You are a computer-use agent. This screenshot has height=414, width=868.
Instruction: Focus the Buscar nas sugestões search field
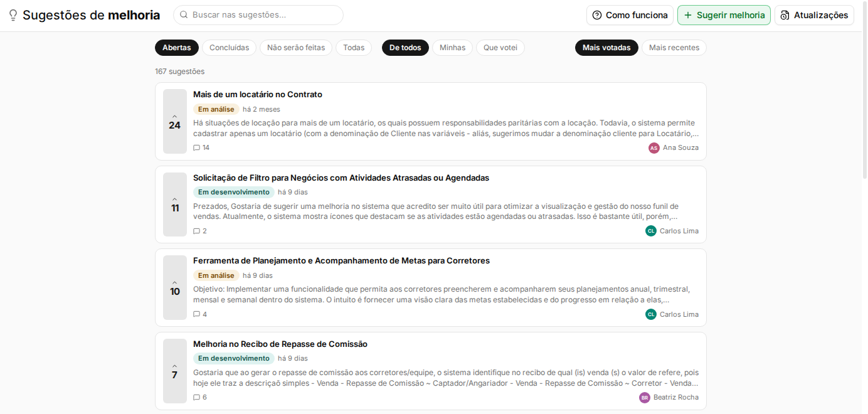click(258, 15)
